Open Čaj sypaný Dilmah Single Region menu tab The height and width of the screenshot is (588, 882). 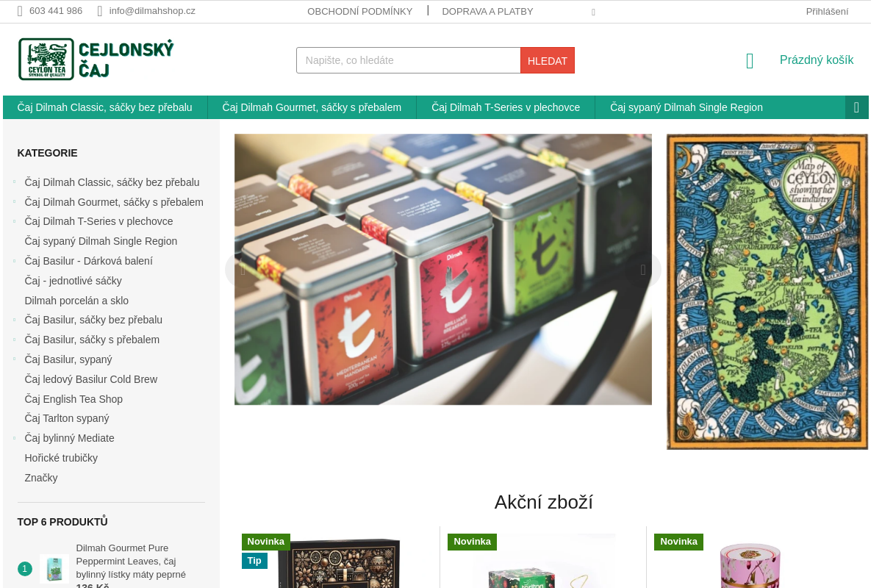[686, 107]
